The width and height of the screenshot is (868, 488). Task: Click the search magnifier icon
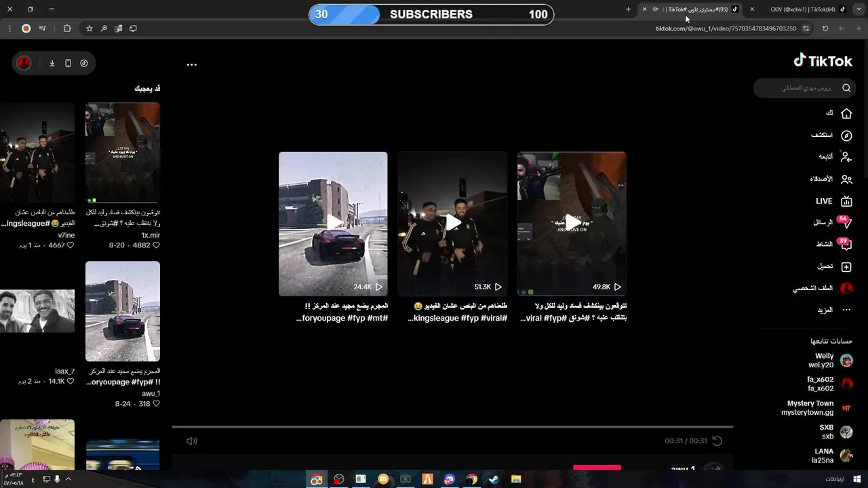[846, 88]
